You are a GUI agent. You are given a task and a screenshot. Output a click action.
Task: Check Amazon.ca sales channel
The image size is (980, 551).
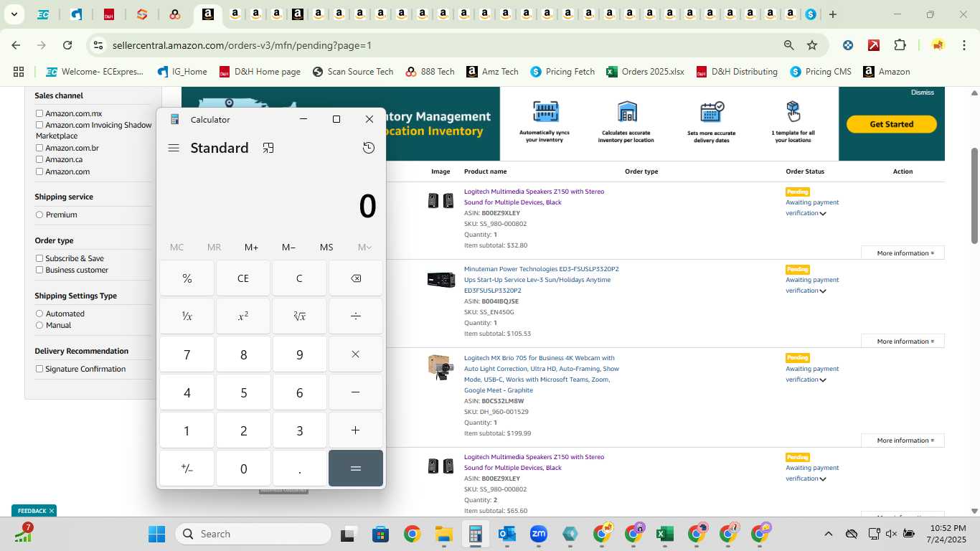click(x=39, y=159)
